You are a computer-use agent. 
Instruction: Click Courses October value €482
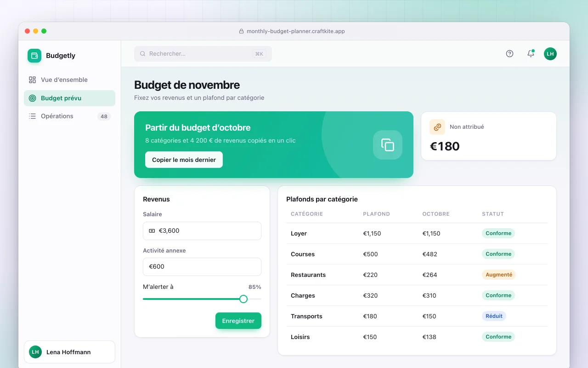430,254
